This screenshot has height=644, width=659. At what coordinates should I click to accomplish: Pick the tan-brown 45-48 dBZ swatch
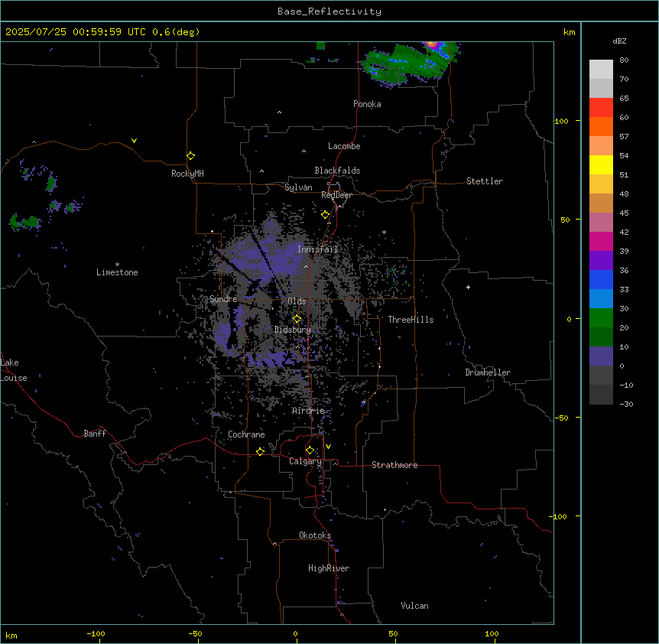[601, 203]
